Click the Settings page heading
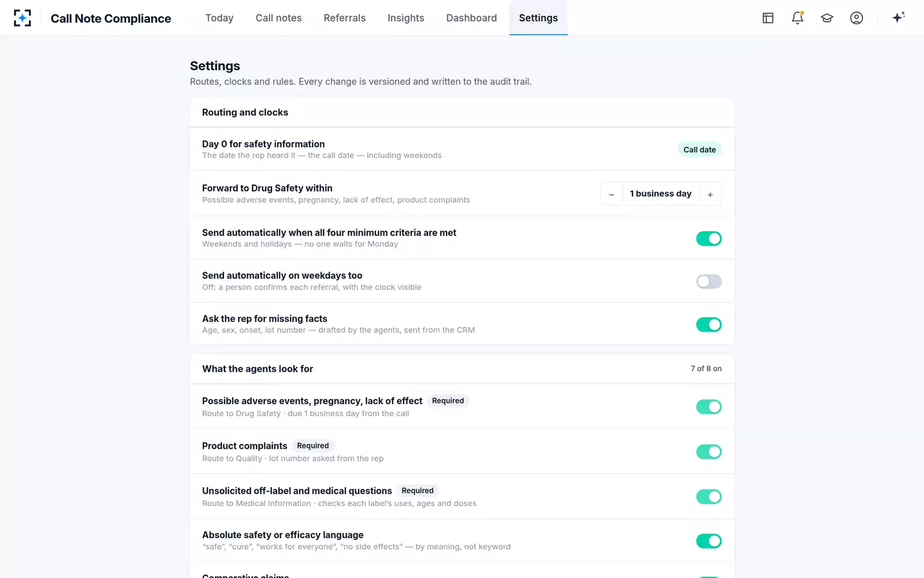The height and width of the screenshot is (578, 924). (x=215, y=66)
